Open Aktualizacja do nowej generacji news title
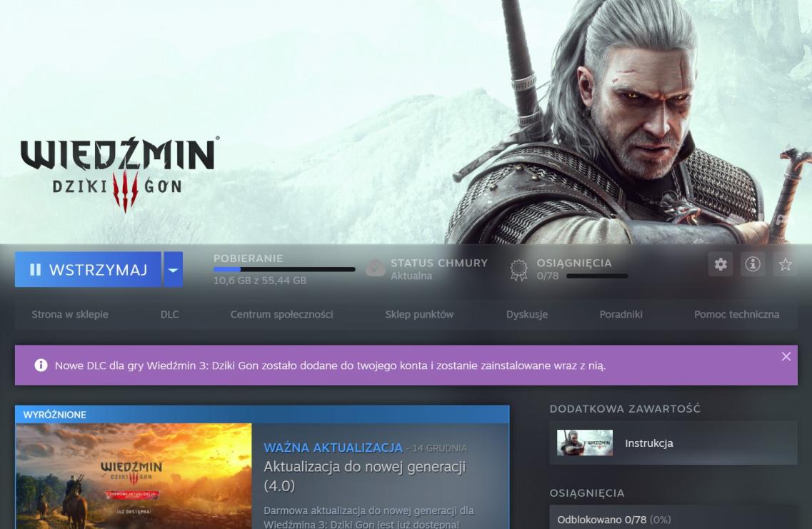 (365, 476)
